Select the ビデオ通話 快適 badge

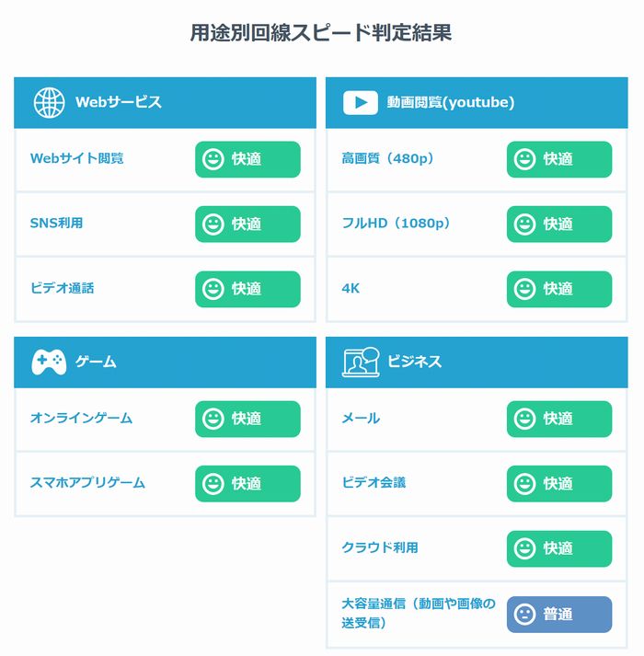pyautogui.click(x=247, y=289)
